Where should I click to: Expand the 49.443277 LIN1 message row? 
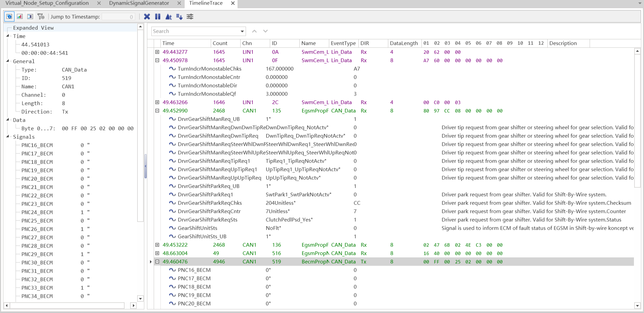(157, 52)
